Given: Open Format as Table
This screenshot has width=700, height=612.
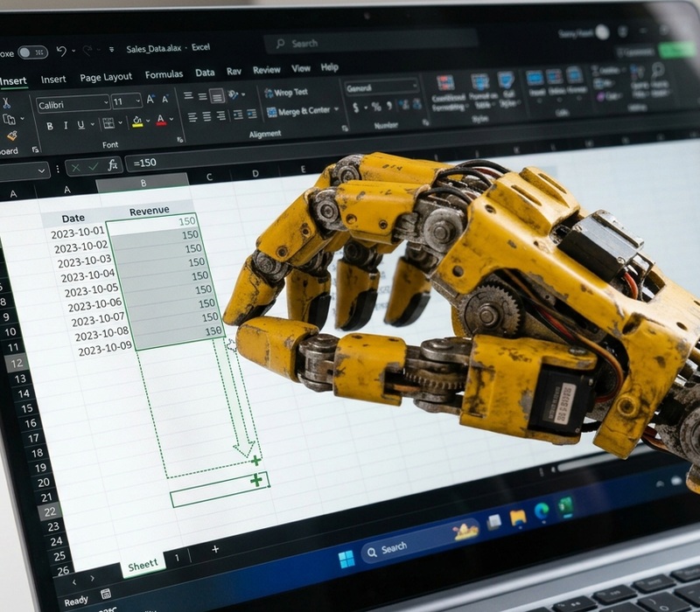Looking at the screenshot, I should click(482, 93).
